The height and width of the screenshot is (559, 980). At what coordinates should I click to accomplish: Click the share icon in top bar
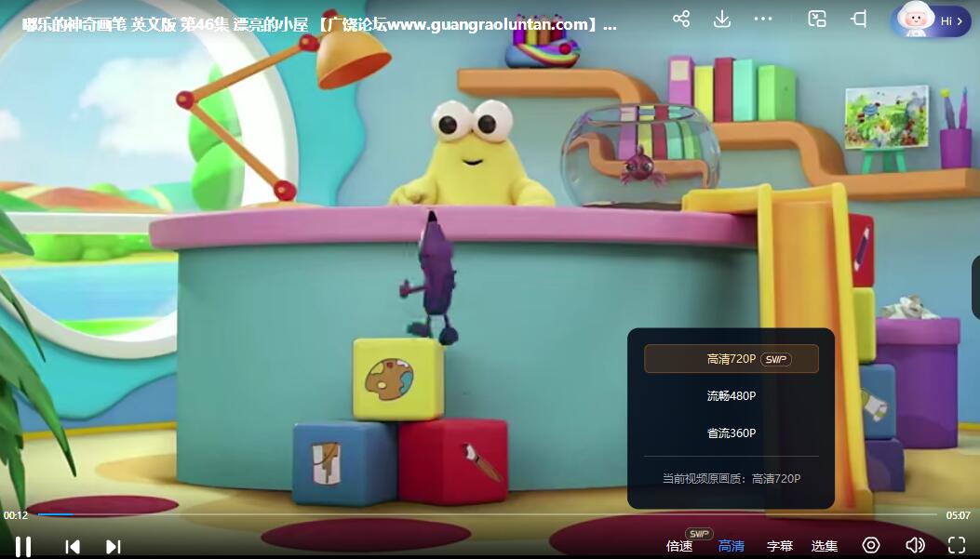click(x=681, y=19)
